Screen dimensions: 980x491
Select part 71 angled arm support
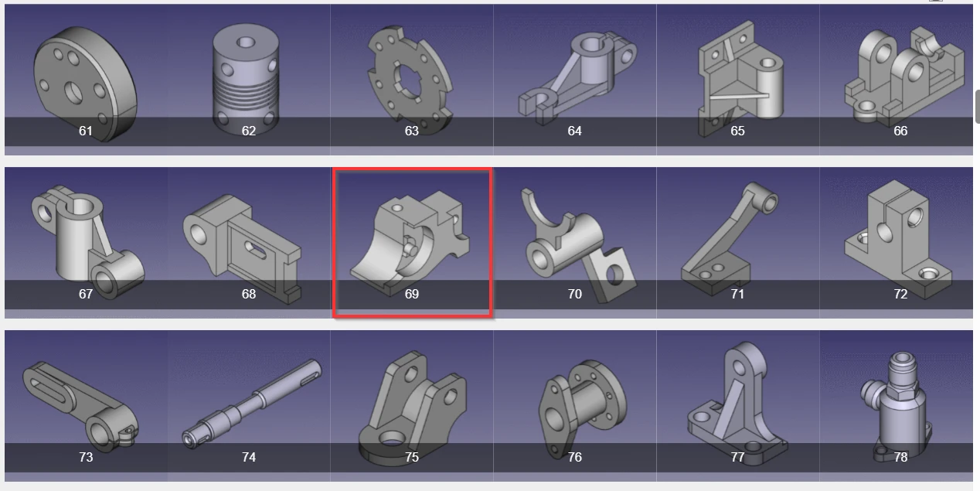pyautogui.click(x=738, y=239)
